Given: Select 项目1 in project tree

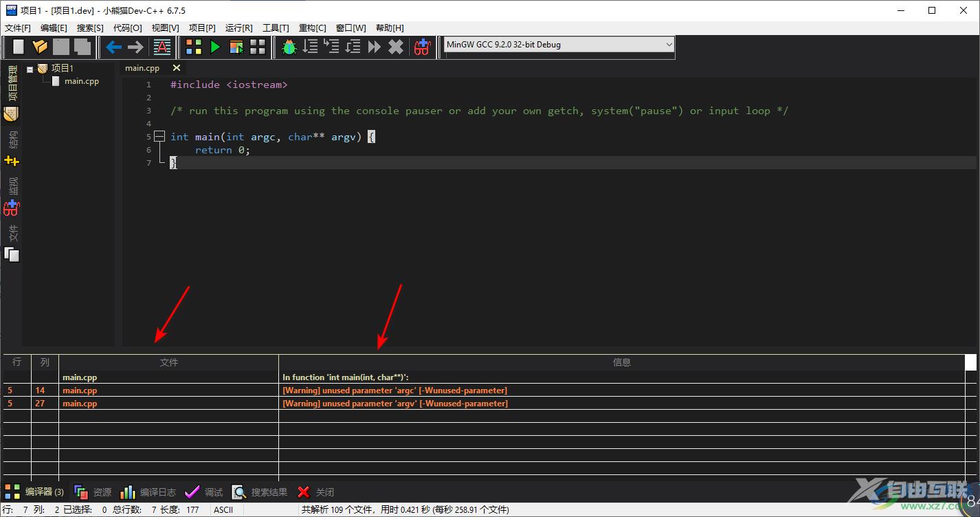Looking at the screenshot, I should tap(63, 68).
